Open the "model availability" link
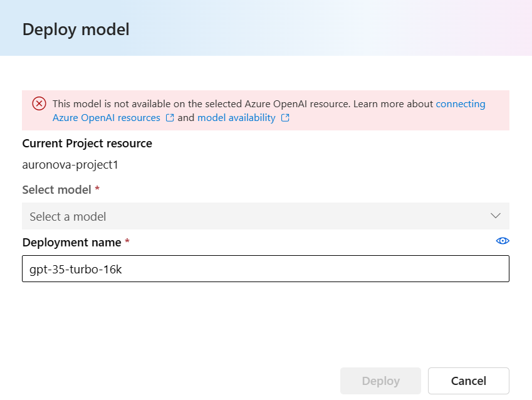The height and width of the screenshot is (400, 532). tap(236, 118)
